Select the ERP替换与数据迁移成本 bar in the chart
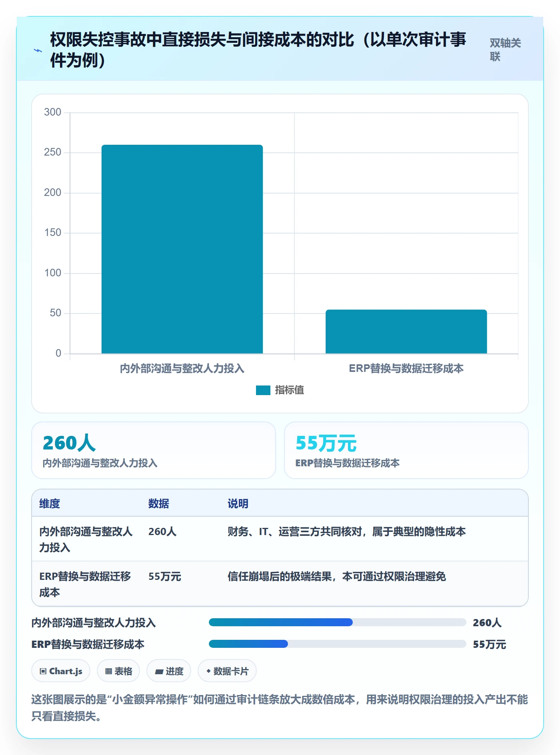560x755 pixels. tap(406, 332)
